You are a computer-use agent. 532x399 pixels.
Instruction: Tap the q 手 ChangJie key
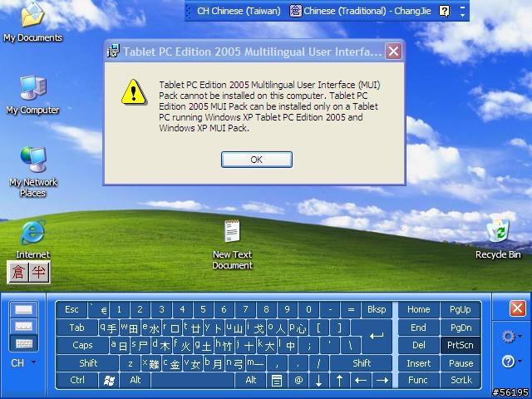pyautogui.click(x=109, y=328)
